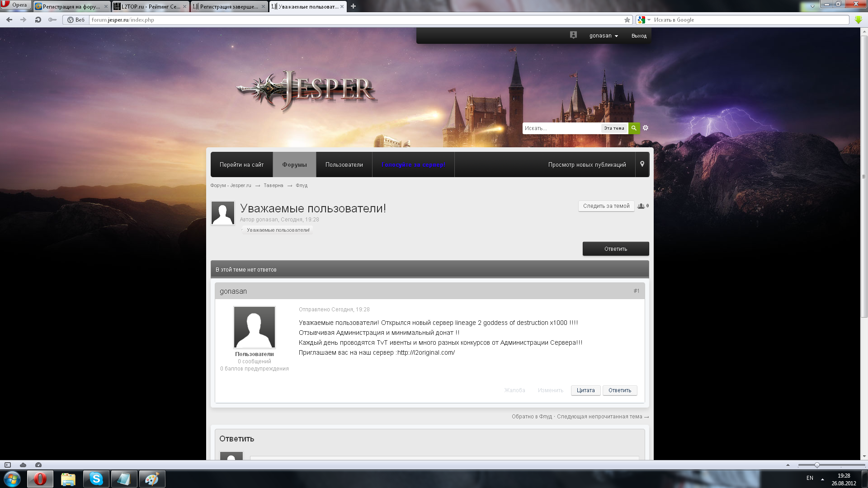Open advanced search gear icon
Screen dimensions: 868x488
click(x=646, y=128)
